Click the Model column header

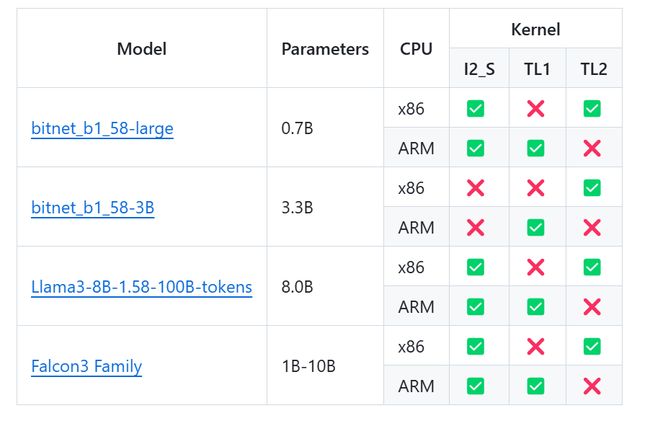click(142, 49)
